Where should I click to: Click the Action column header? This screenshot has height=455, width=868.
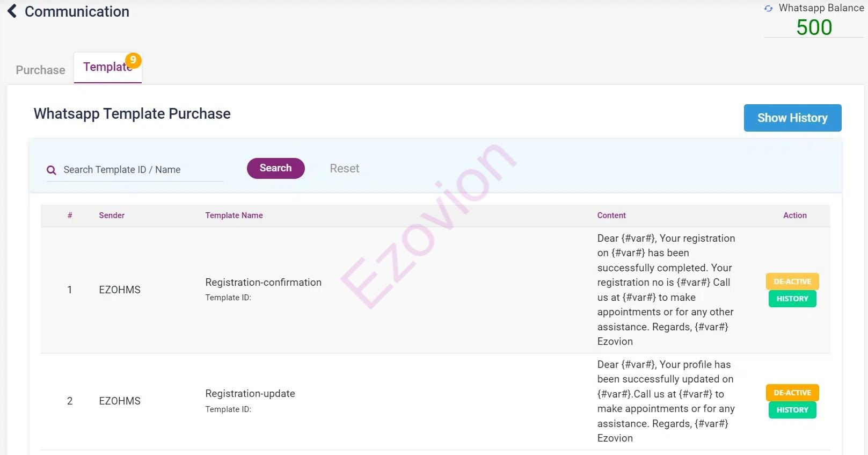point(794,215)
